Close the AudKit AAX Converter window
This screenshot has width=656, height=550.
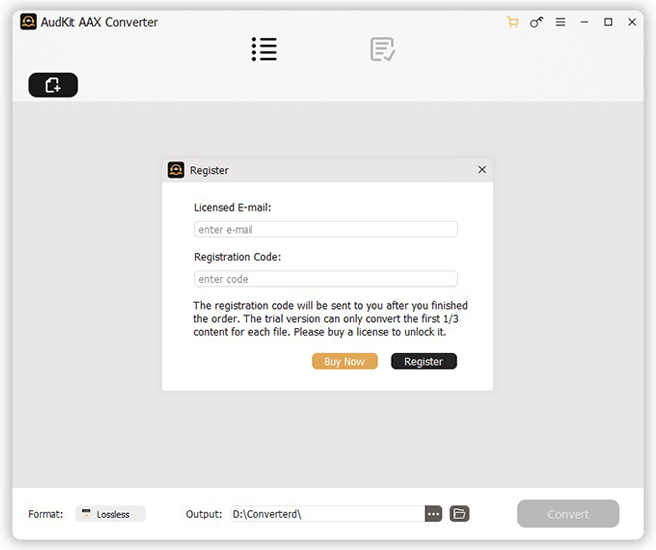[632, 22]
